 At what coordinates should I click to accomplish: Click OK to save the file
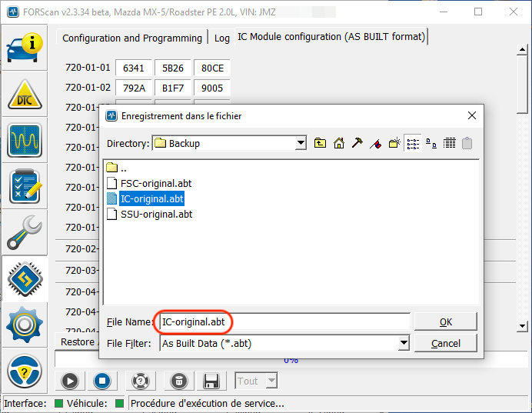(x=445, y=321)
